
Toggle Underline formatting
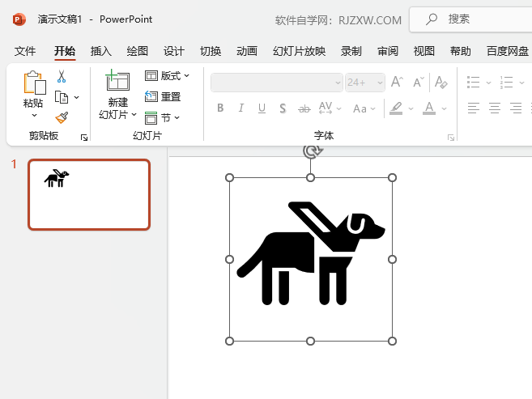(x=262, y=108)
